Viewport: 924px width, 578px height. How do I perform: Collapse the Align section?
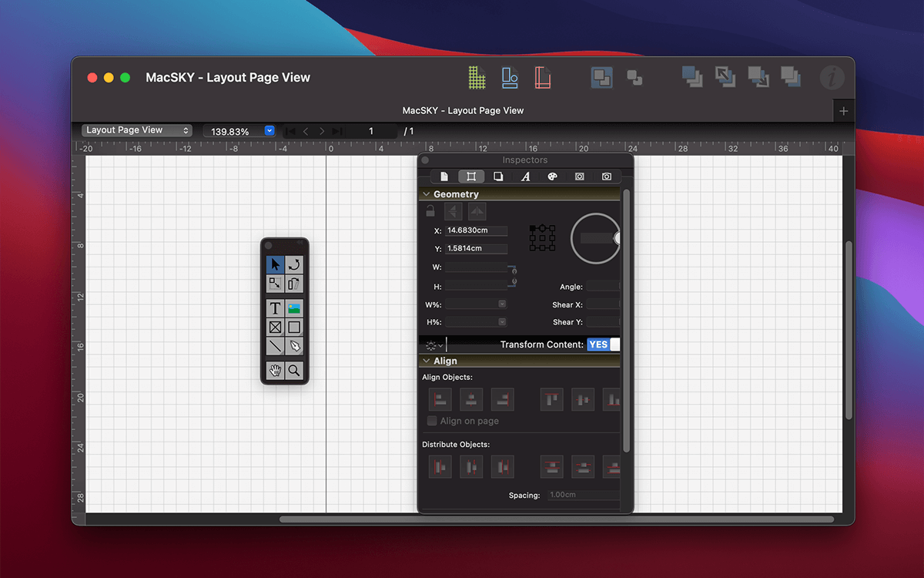pos(426,361)
